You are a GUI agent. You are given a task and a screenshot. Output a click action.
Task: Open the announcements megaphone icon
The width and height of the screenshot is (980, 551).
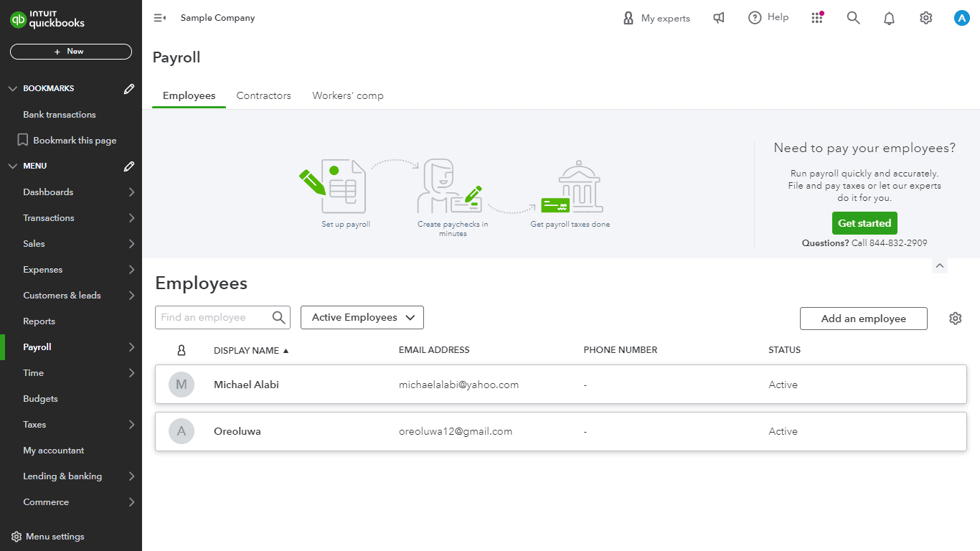tap(718, 18)
